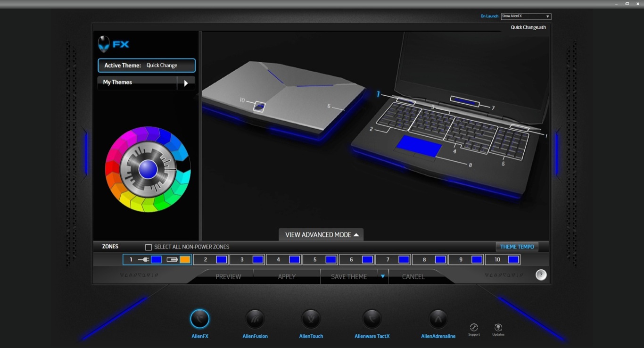The width and height of the screenshot is (644, 348).
Task: Click the Quick Change.ath filename text
Action: [528, 27]
